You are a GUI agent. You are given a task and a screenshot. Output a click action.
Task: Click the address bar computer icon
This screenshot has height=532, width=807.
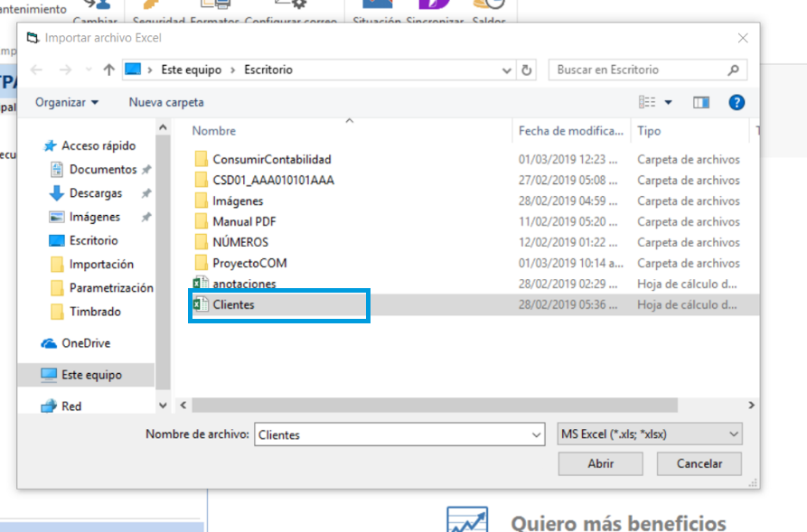pos(133,69)
